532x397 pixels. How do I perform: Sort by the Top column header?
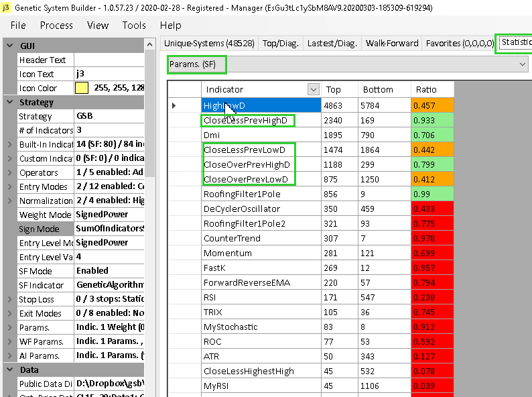(x=333, y=89)
